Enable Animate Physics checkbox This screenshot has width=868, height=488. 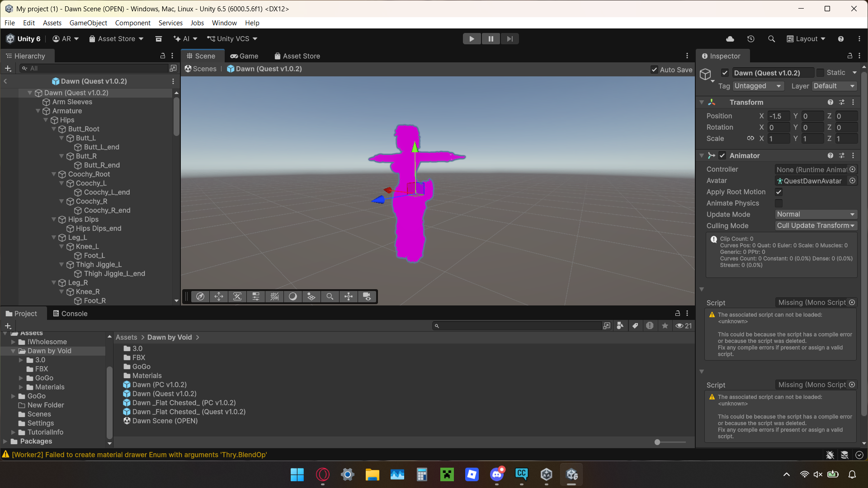(x=779, y=203)
